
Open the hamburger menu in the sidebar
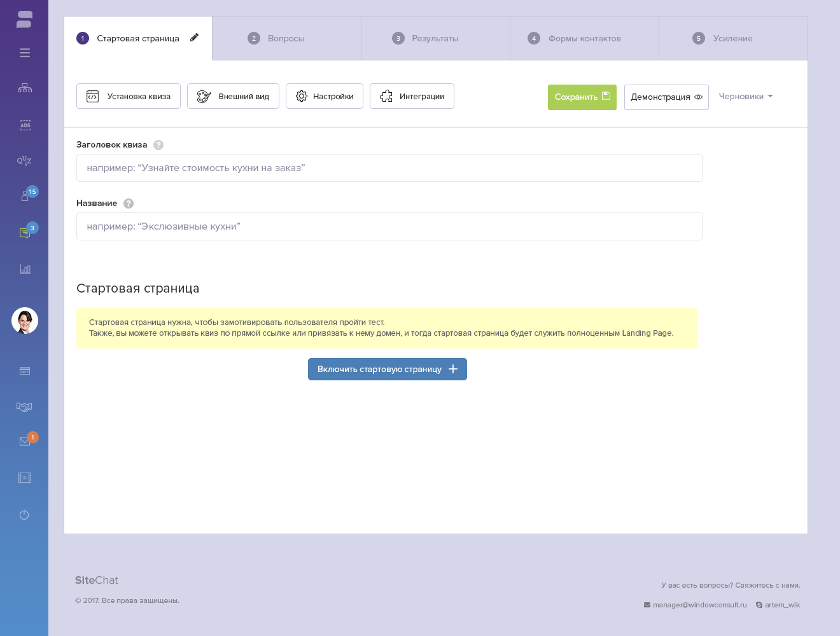pos(25,53)
